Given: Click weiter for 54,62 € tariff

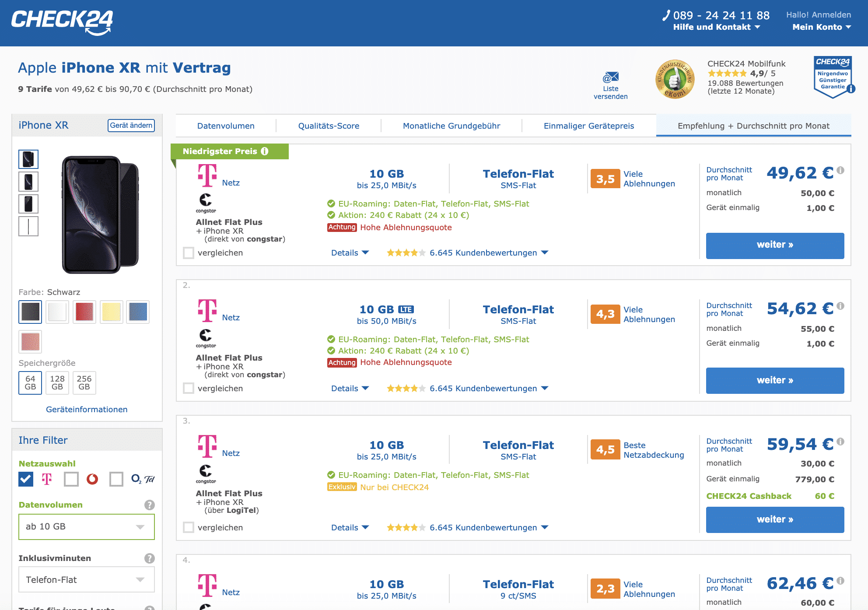Looking at the screenshot, I should [775, 381].
